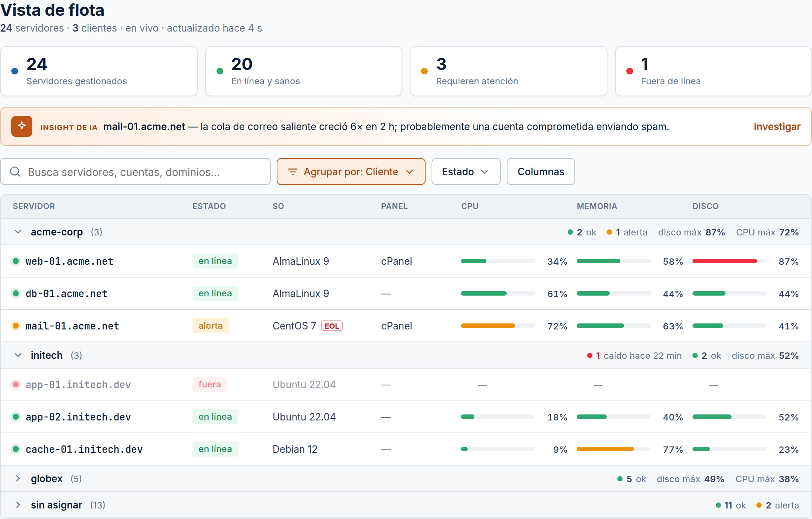The image size is (812, 519).
Task: Click the search magnifier icon
Action: 15,172
